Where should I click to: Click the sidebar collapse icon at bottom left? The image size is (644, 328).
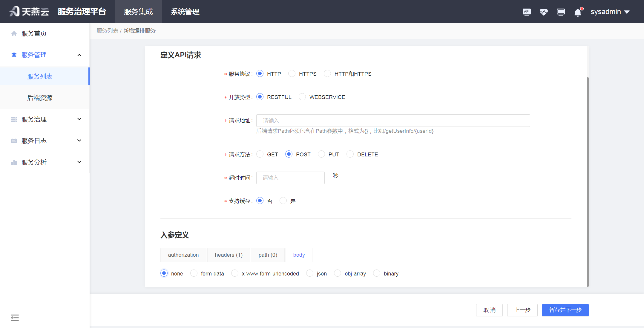[15, 318]
